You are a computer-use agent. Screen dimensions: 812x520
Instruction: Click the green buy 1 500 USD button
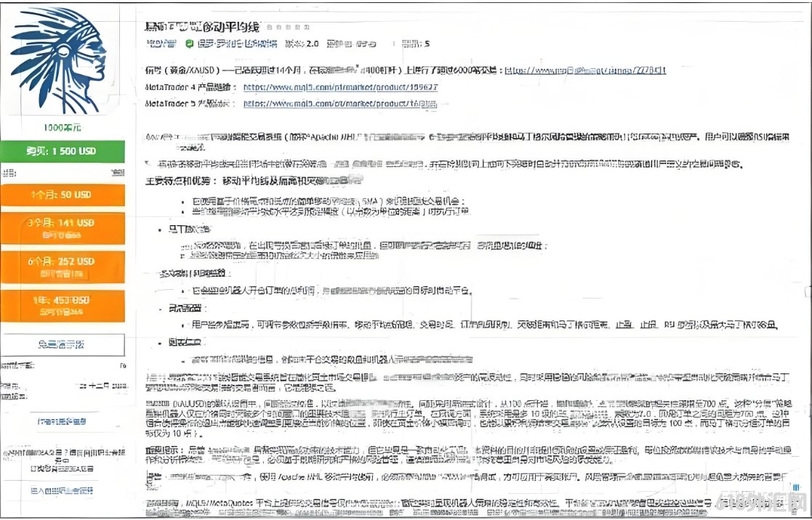click(62, 151)
